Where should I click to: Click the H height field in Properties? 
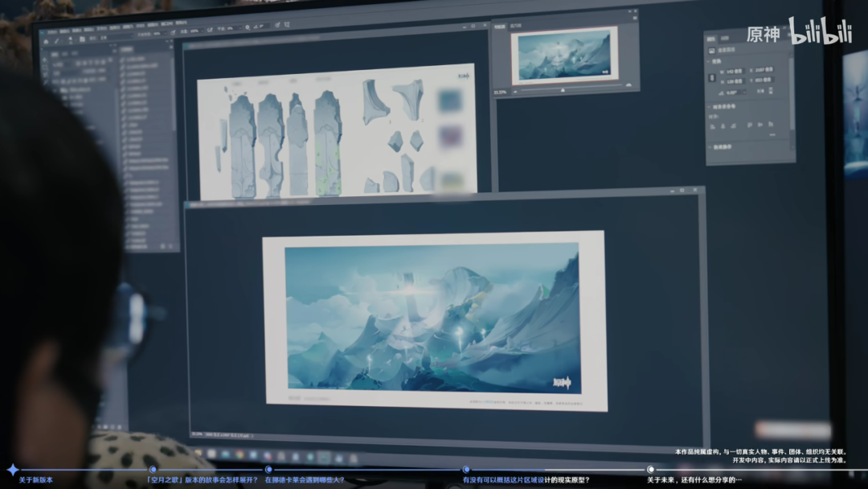[735, 81]
